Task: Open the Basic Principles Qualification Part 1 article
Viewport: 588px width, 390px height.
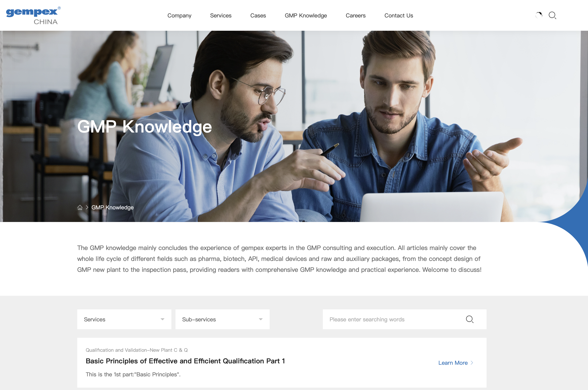Action: (185, 361)
